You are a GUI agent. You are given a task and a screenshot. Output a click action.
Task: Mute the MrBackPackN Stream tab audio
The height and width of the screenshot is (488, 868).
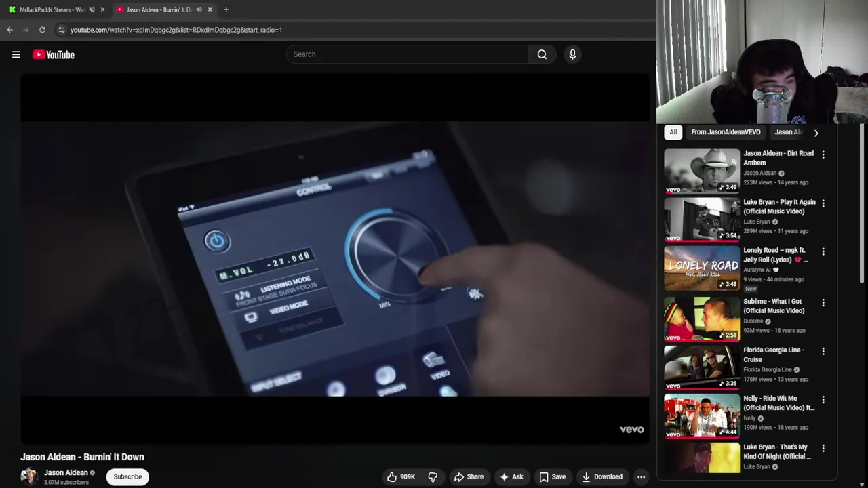92,9
